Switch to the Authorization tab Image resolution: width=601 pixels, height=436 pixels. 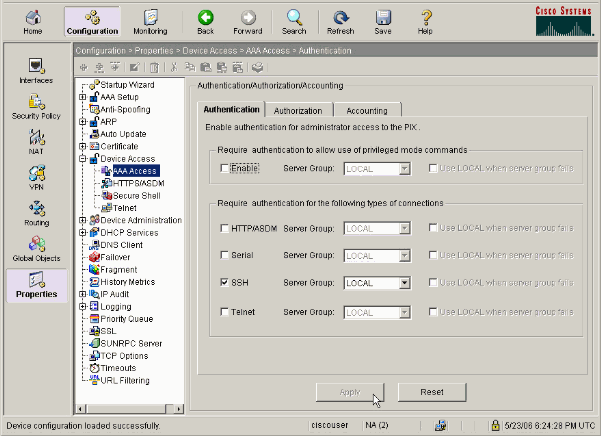coord(298,110)
